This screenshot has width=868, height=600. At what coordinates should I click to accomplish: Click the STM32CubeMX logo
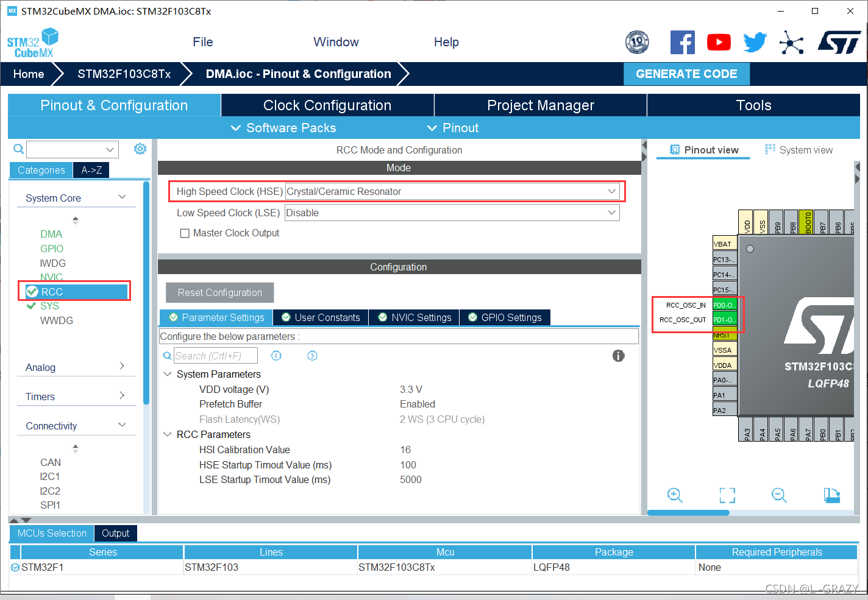click(x=33, y=43)
